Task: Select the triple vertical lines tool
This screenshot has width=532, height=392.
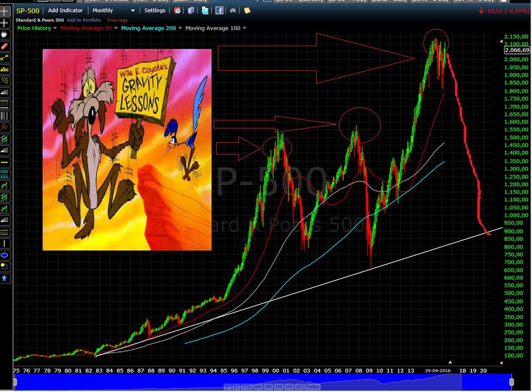Action: [x=5, y=116]
